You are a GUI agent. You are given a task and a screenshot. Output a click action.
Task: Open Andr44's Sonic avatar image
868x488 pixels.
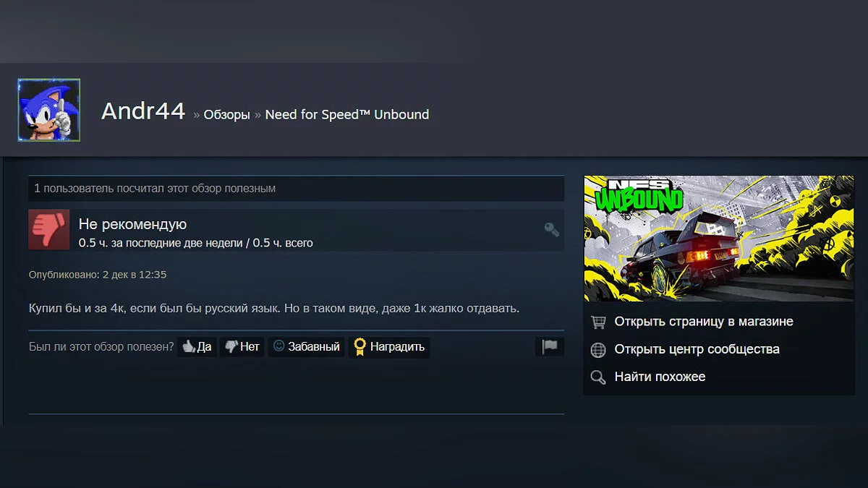(x=48, y=110)
